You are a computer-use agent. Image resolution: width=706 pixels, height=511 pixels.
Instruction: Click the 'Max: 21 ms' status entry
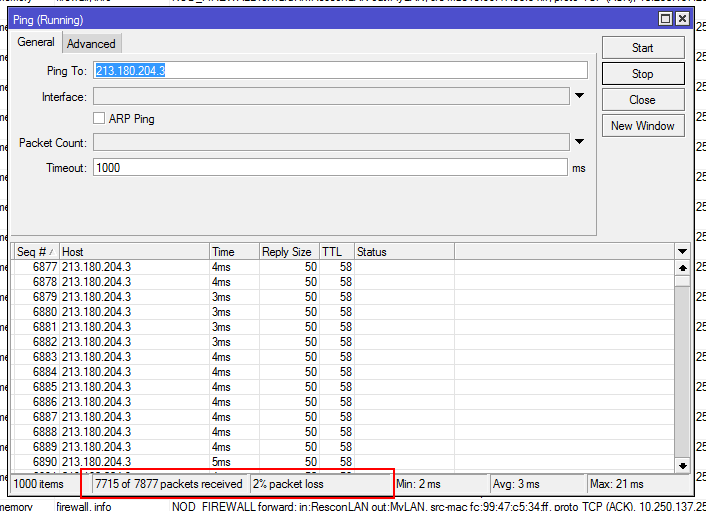617,484
